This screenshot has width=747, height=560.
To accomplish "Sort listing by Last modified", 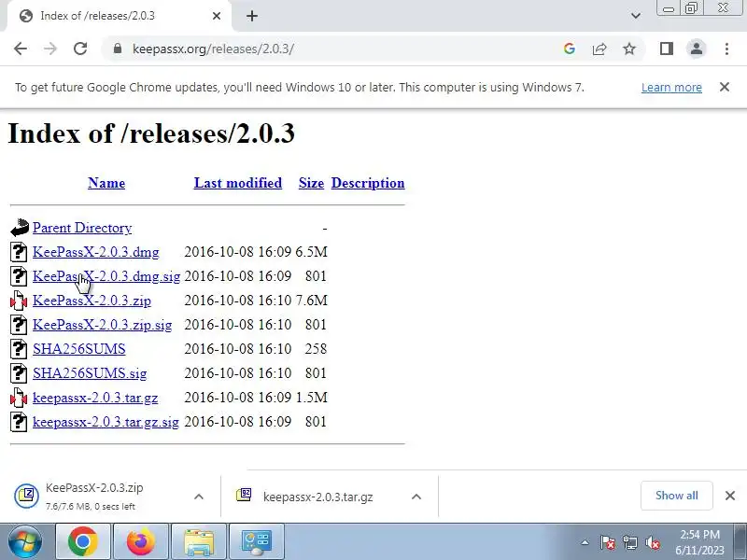I will (238, 183).
